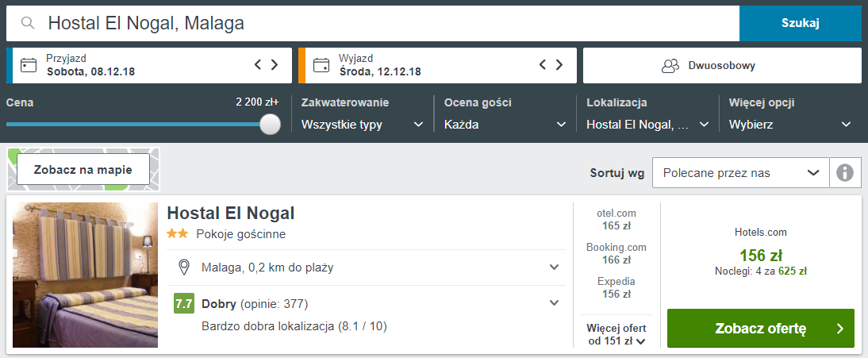Select the Dwuosobowy room type button
868x358 pixels.
coord(722,65)
